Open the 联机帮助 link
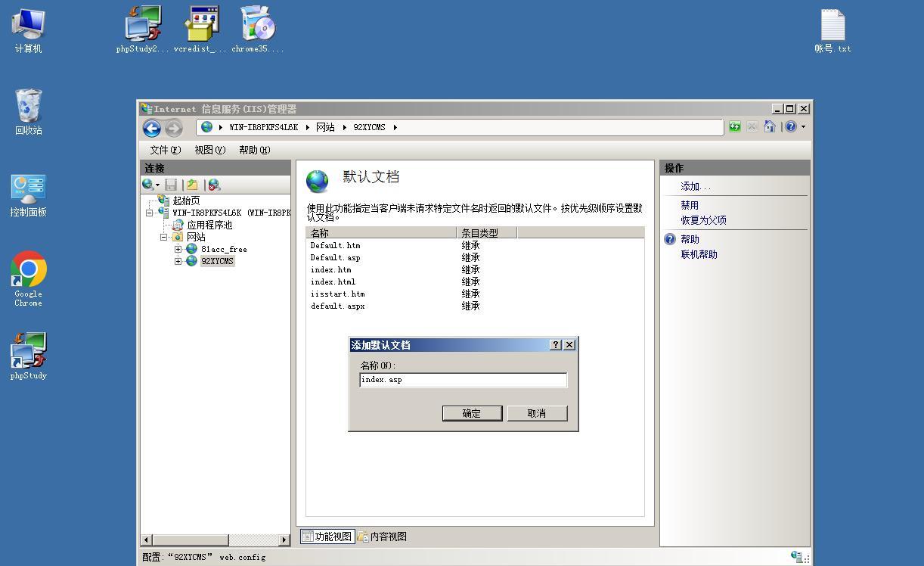 [x=699, y=254]
